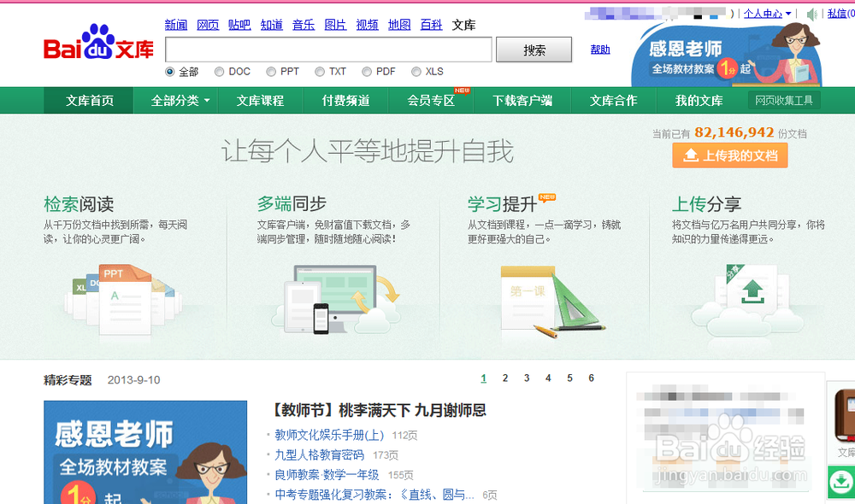The width and height of the screenshot is (855, 504).
Task: Open 九型人格教育密码 document
Action: click(x=320, y=455)
